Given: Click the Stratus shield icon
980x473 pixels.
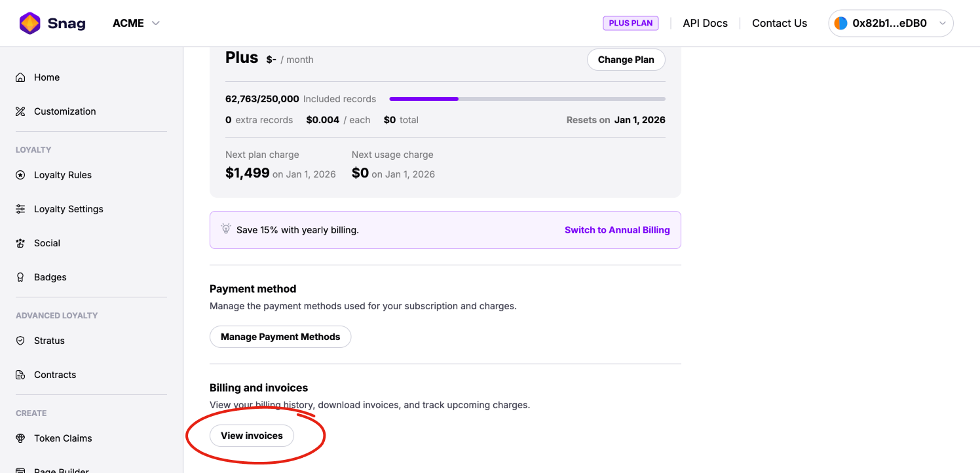Looking at the screenshot, I should pos(20,341).
